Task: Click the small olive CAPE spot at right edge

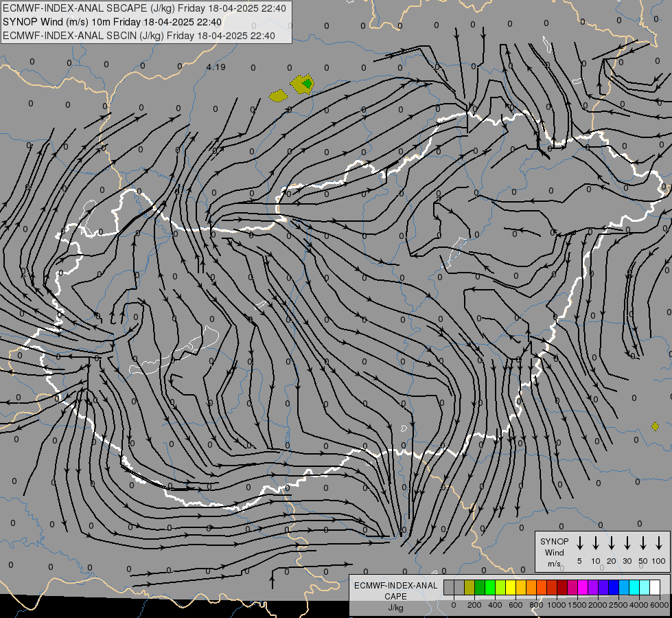Action: pyautogui.click(x=655, y=426)
